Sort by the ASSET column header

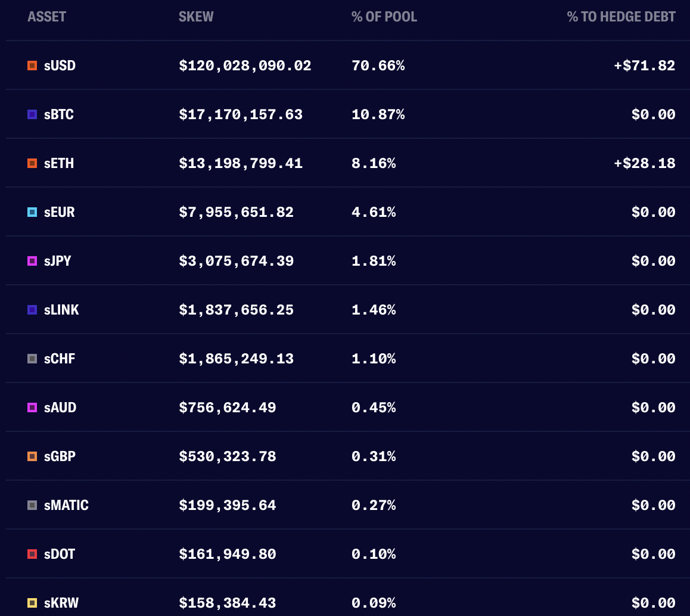46,17
